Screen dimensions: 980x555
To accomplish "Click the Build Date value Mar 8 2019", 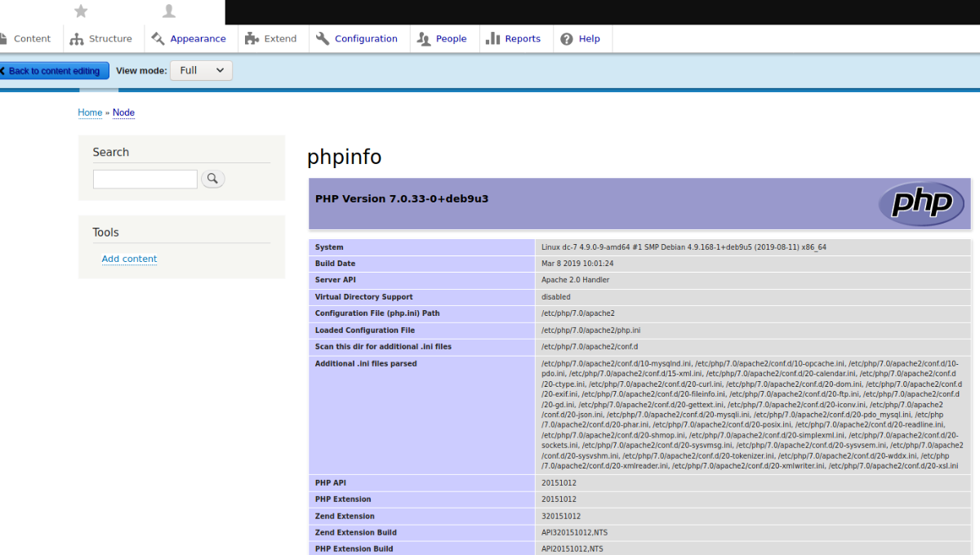I will (577, 264).
